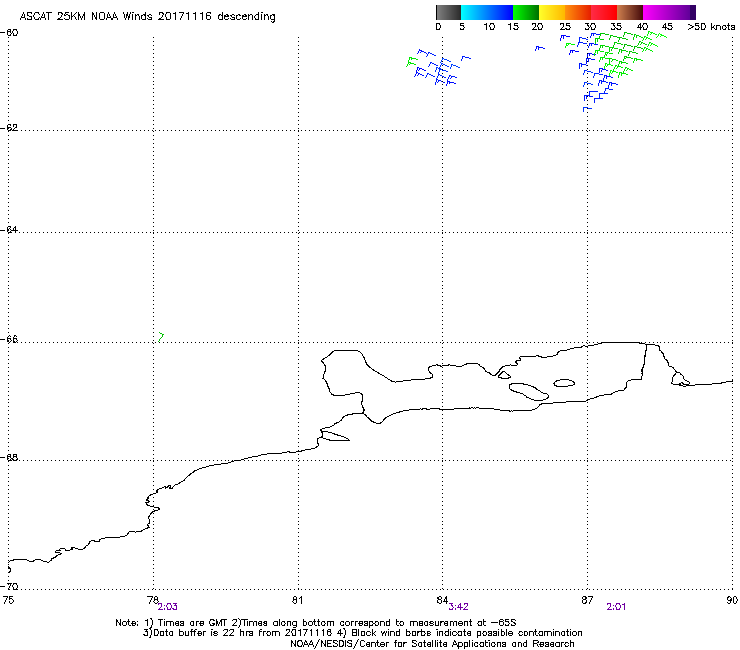Click the '-62' latitude axis label
The height and width of the screenshot is (650, 740).
click(x=9, y=128)
